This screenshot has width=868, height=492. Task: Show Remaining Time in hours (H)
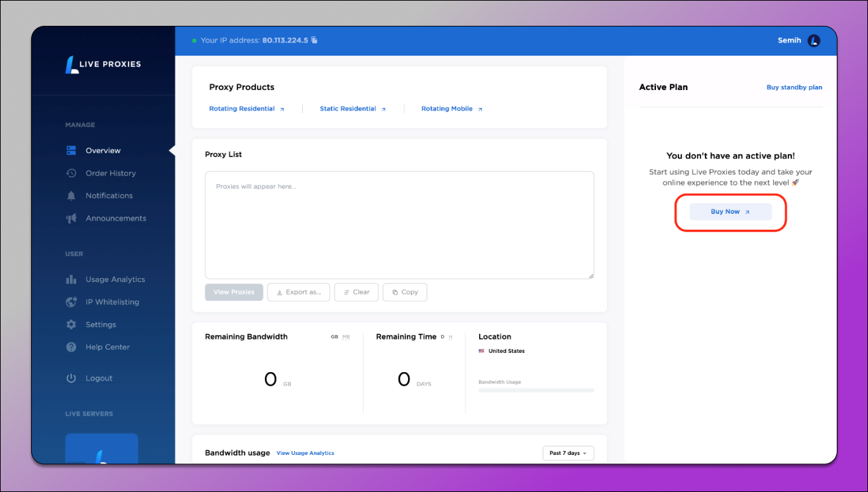coord(451,337)
